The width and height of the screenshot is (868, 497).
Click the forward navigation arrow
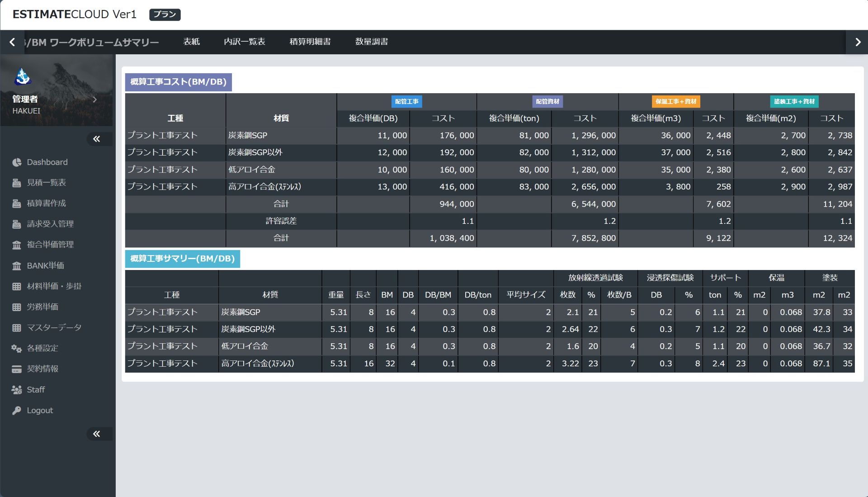(x=857, y=42)
